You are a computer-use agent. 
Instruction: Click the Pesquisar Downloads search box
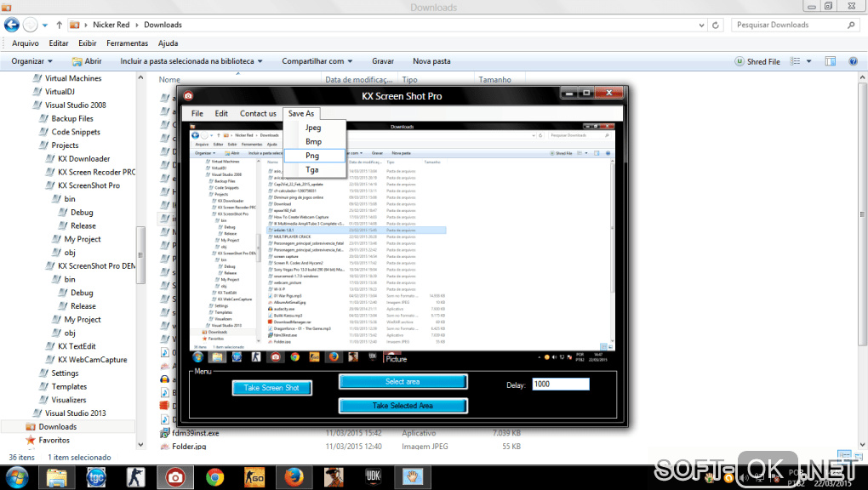795,25
